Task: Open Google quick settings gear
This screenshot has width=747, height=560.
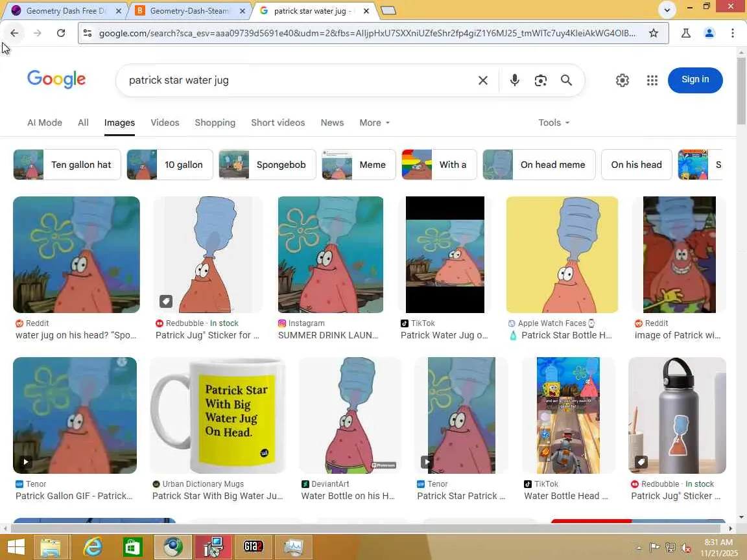Action: point(622,80)
